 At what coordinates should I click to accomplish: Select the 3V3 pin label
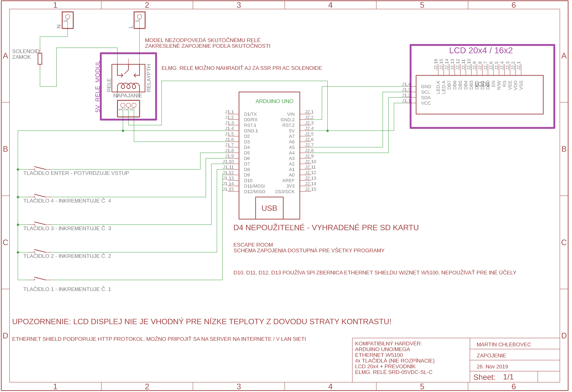(290, 186)
